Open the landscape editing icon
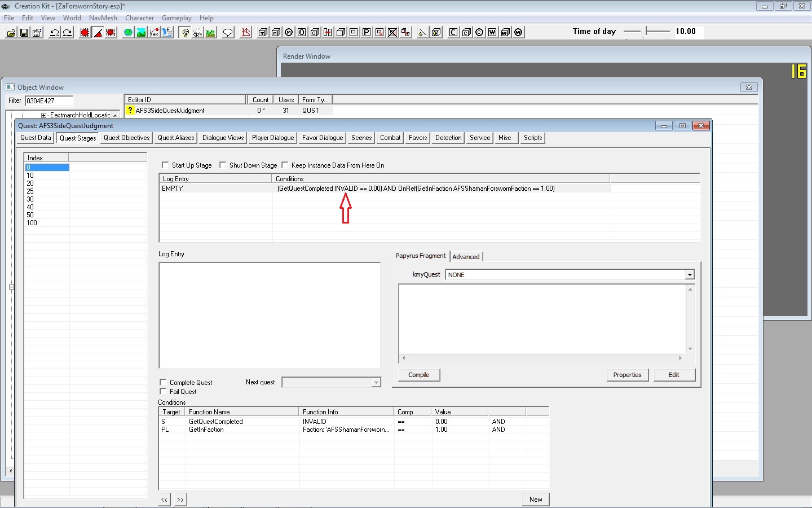Screen dimensions: 812x508 tap(141, 32)
